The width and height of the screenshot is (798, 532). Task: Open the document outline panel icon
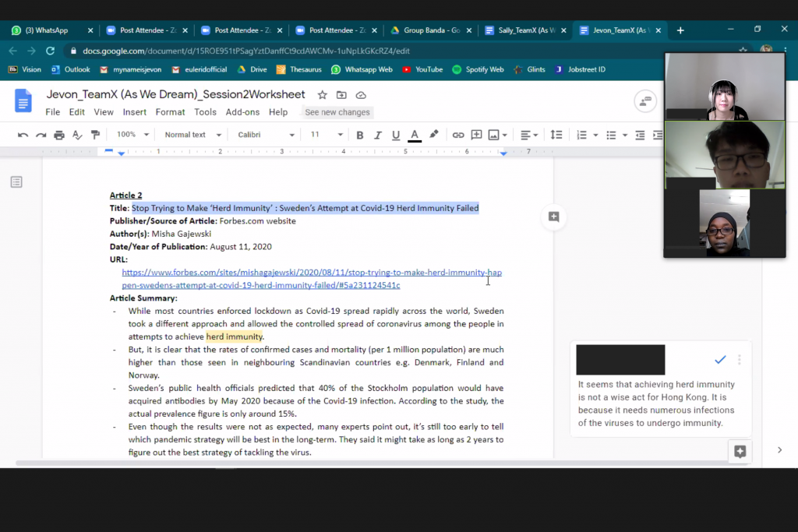tap(16, 182)
